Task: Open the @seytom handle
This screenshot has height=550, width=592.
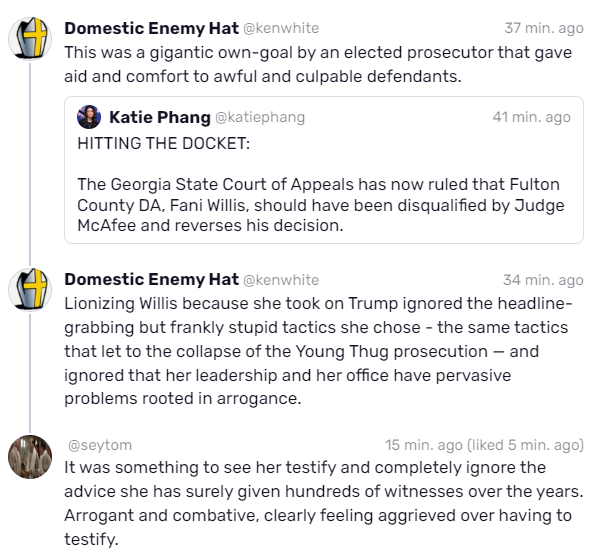Action: pos(100,445)
